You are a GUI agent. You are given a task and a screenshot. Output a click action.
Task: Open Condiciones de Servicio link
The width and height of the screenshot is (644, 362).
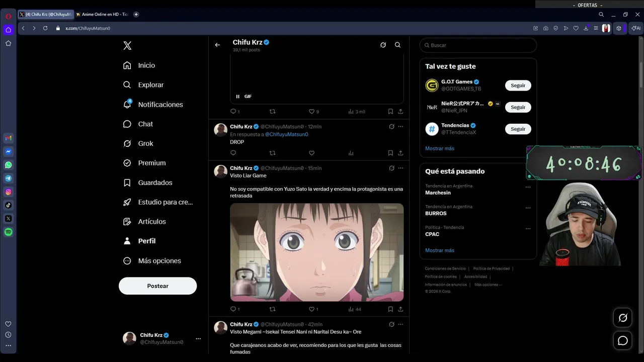pyautogui.click(x=445, y=269)
